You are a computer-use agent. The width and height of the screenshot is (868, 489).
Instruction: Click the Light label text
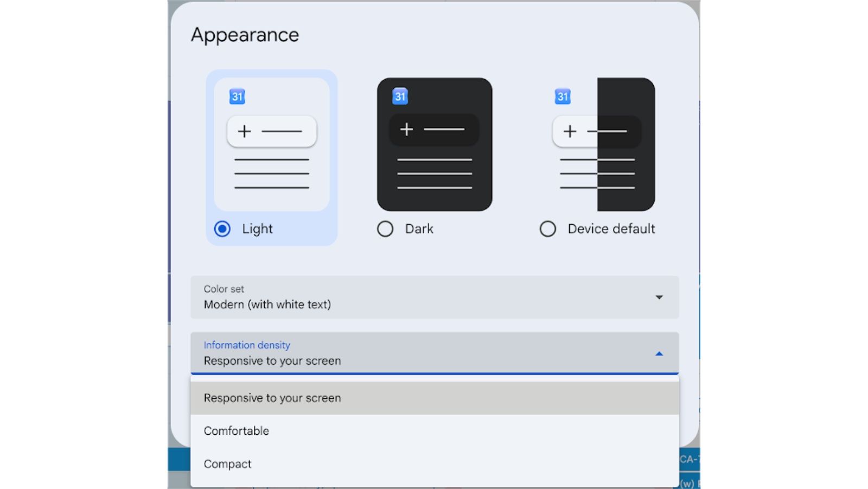pyautogui.click(x=257, y=229)
